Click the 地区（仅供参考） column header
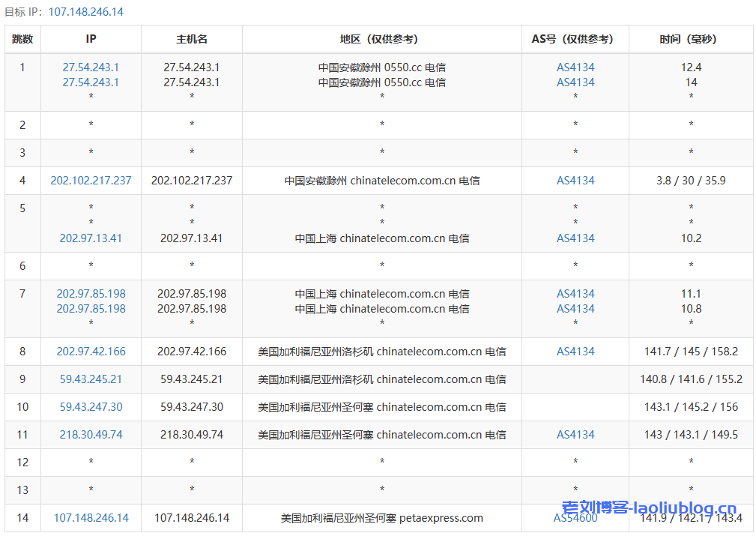The image size is (756, 536). [x=382, y=39]
